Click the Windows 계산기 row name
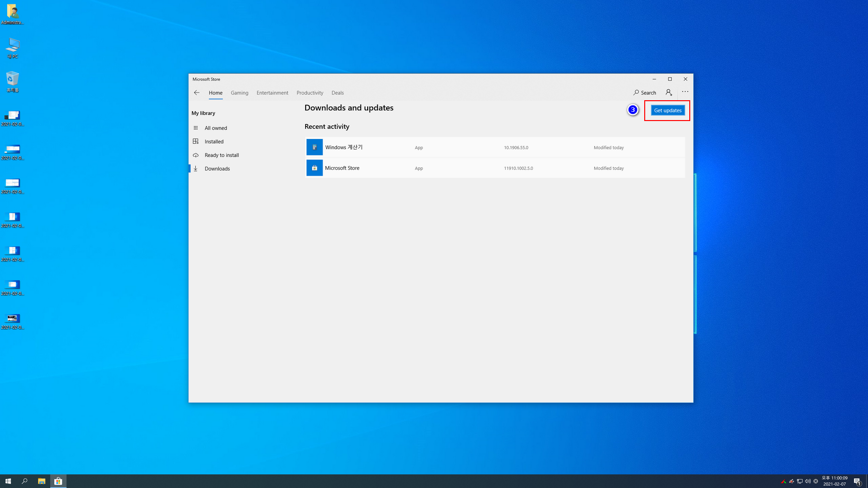Image resolution: width=868 pixels, height=488 pixels. click(x=344, y=147)
